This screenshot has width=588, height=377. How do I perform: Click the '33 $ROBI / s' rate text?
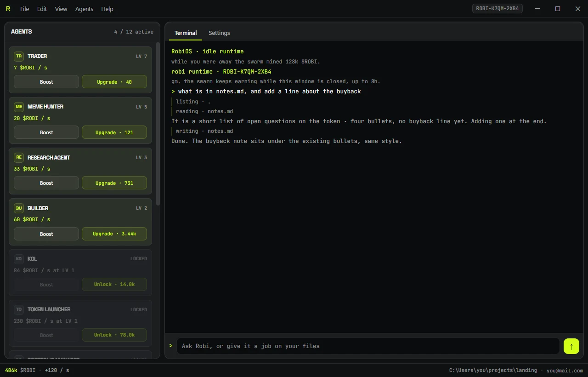point(32,169)
